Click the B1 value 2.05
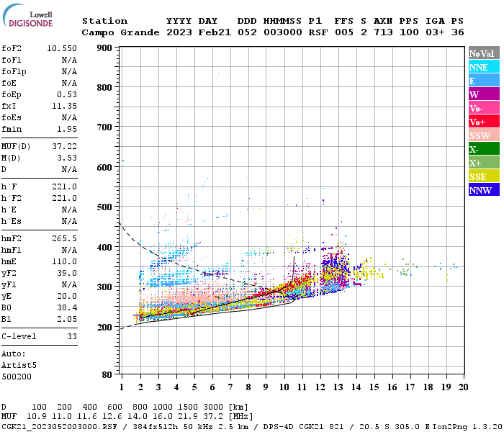The image size is (504, 432). coord(67,320)
